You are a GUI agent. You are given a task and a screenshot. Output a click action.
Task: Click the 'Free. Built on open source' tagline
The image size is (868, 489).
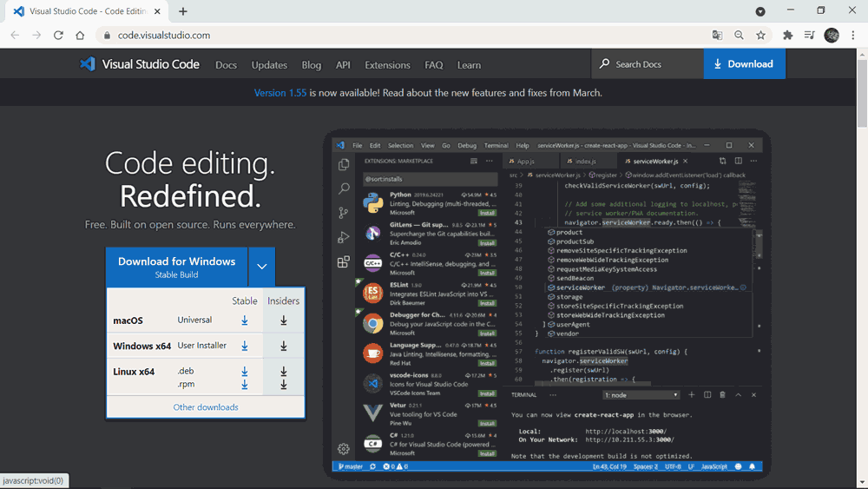tap(190, 224)
